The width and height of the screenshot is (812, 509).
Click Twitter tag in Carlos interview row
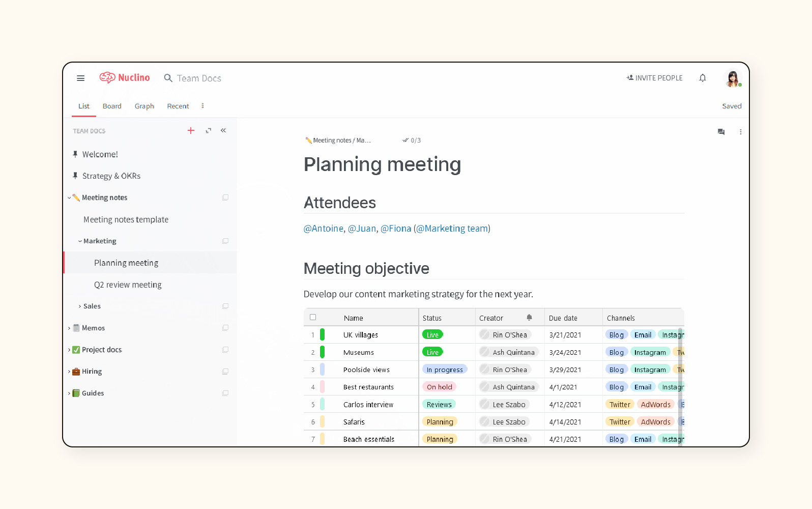coord(620,405)
